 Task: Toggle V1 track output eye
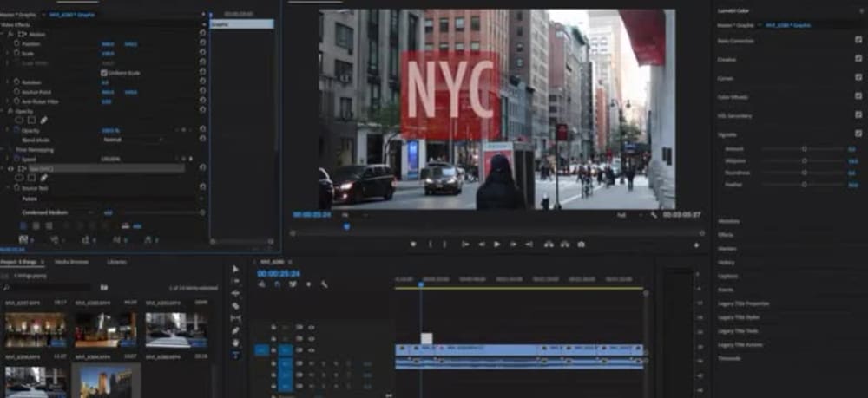311,350
